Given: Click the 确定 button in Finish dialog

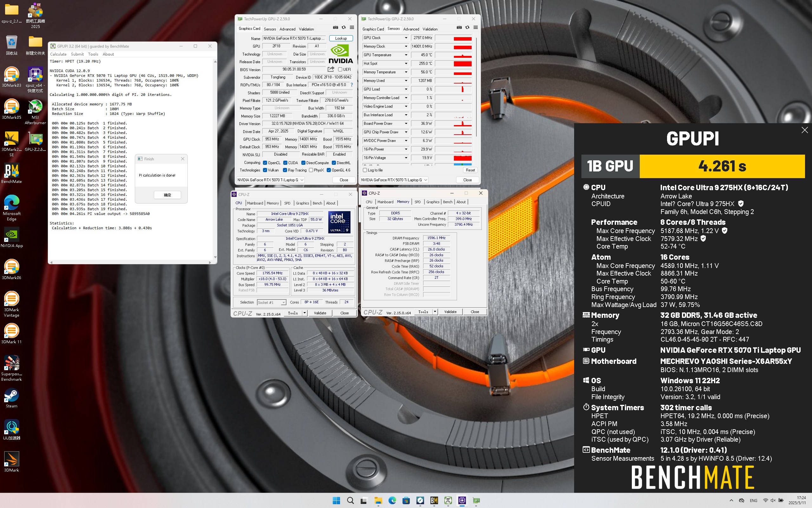Looking at the screenshot, I should tap(167, 195).
